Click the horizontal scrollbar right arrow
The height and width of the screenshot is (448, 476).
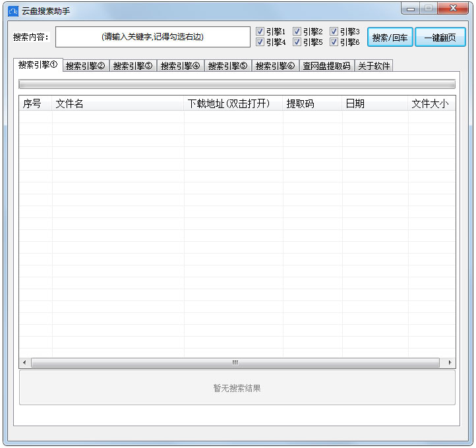(x=450, y=362)
